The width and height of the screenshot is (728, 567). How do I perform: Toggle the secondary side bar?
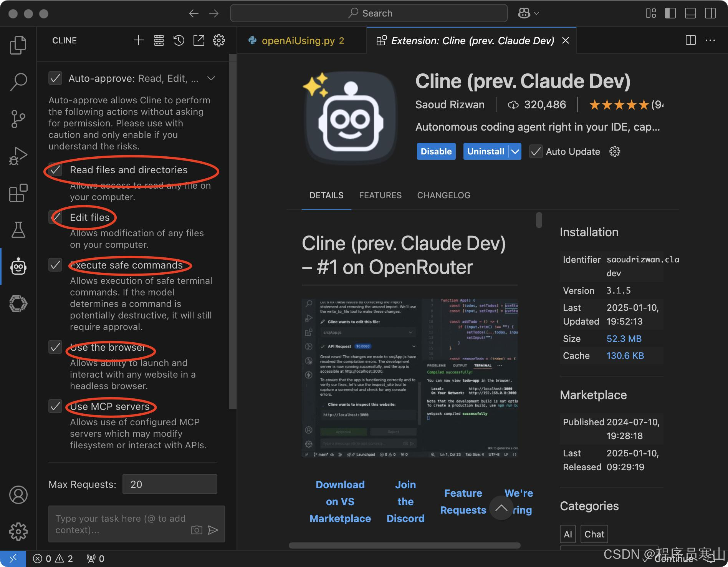(x=710, y=13)
